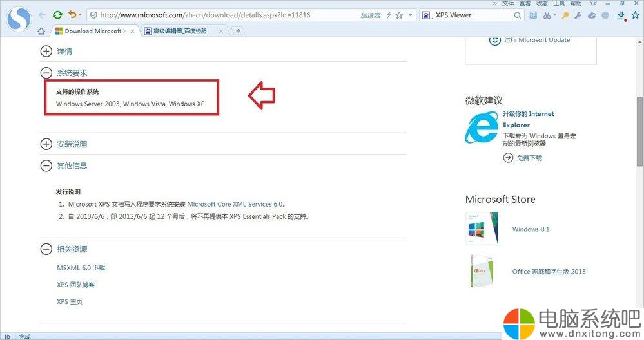The image size is (644, 340).
Task: Click 运行 Microsoft Update link
Action: (537, 40)
